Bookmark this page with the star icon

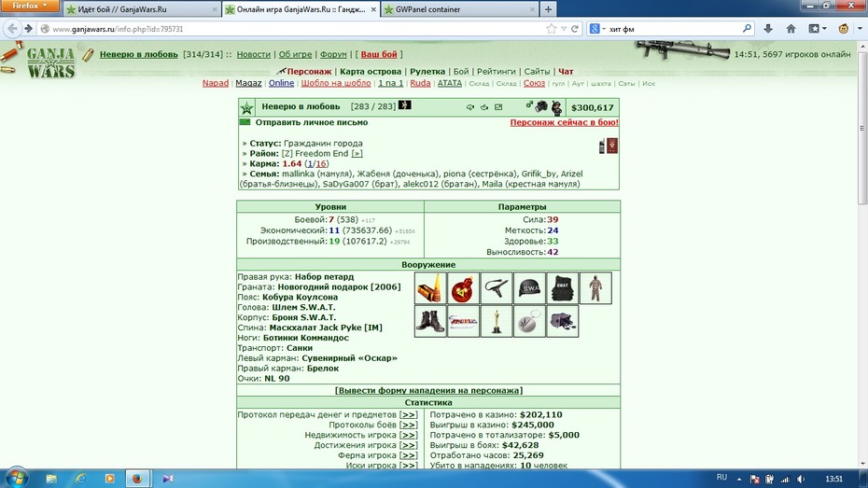tap(551, 29)
